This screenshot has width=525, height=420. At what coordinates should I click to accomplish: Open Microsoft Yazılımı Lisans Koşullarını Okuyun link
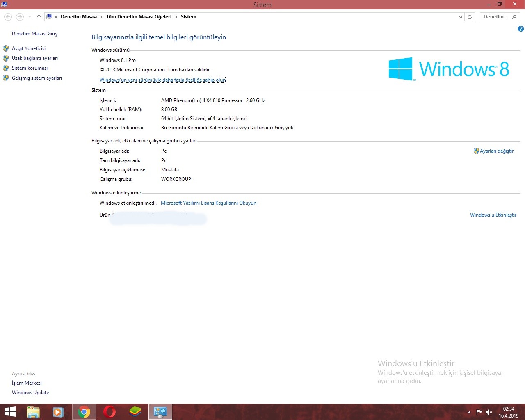click(x=208, y=203)
